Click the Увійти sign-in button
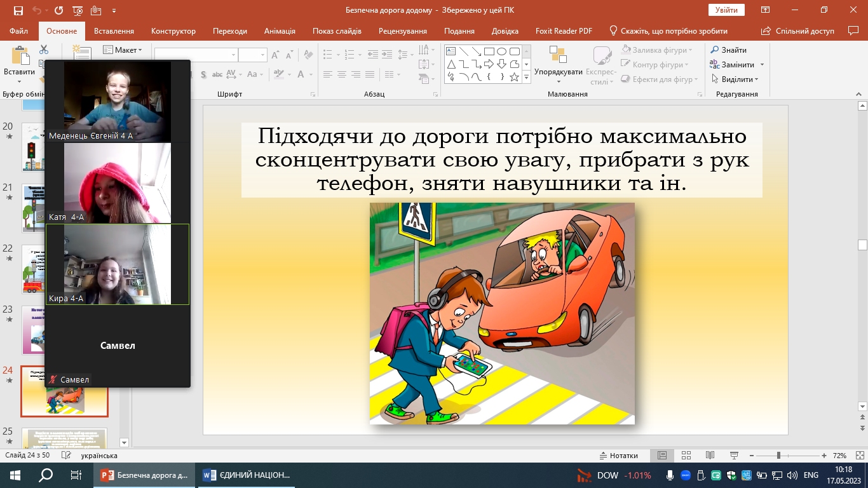This screenshot has height=488, width=868. (x=726, y=10)
